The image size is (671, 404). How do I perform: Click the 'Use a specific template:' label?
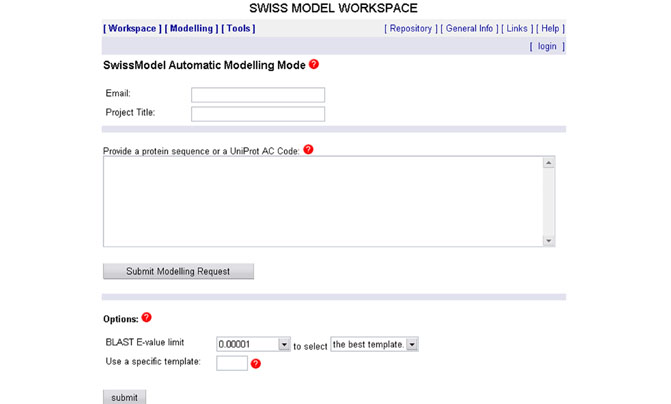[153, 361]
